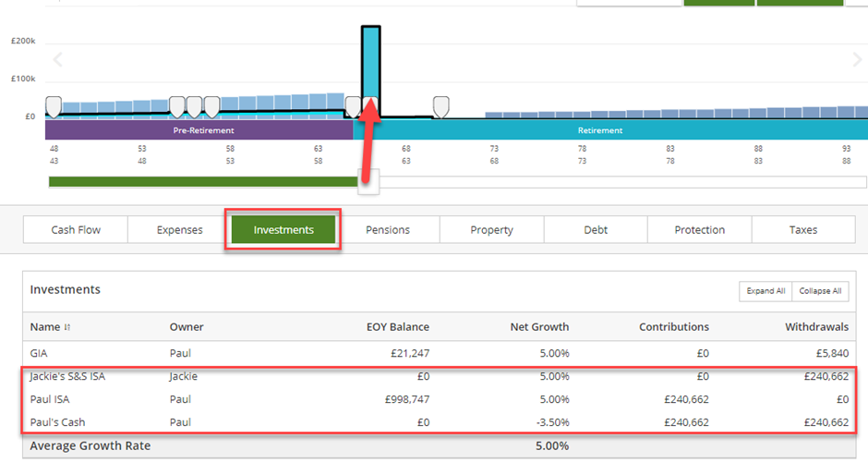Image resolution: width=868 pixels, height=463 pixels.
Task: Click the Retirement phase bar
Action: (x=610, y=130)
